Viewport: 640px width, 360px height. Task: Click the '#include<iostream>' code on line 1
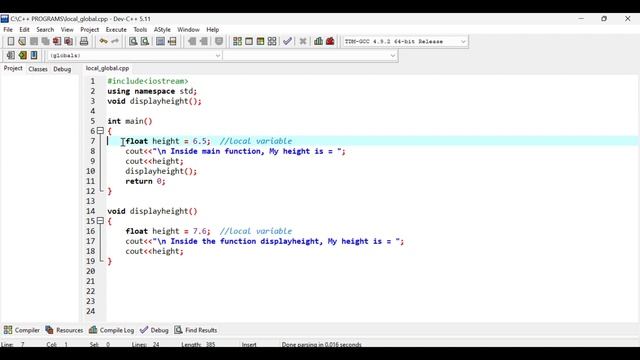click(x=148, y=81)
